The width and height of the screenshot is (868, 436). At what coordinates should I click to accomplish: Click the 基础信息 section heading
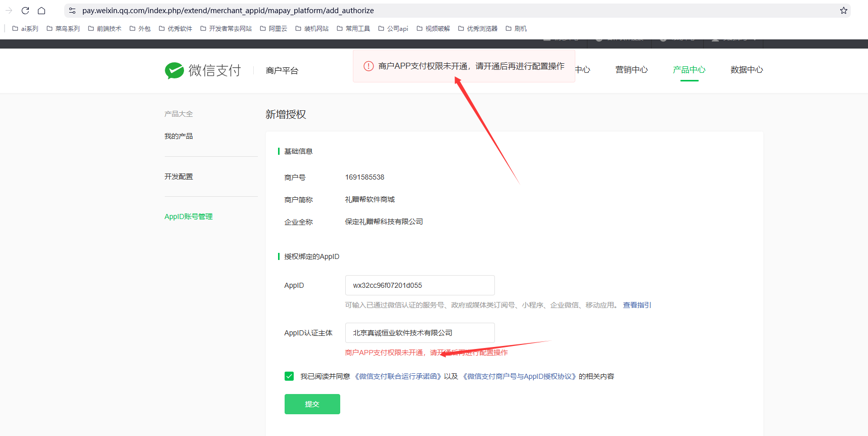coord(298,151)
